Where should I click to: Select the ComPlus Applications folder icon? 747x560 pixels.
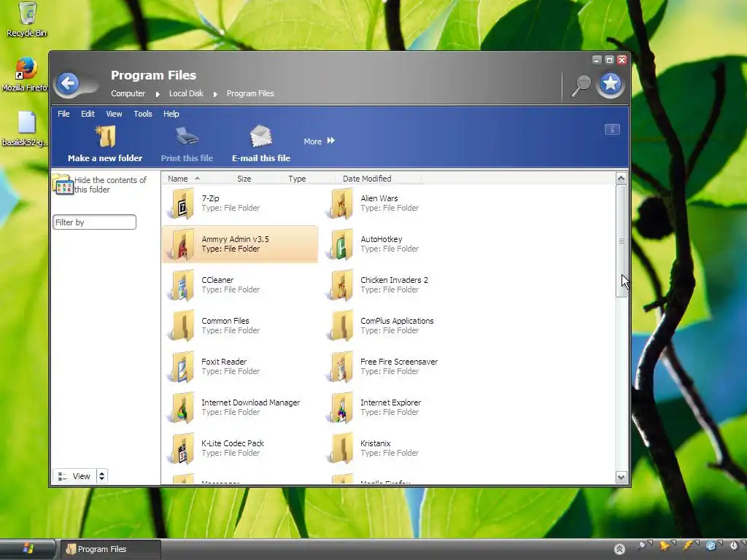tap(341, 326)
